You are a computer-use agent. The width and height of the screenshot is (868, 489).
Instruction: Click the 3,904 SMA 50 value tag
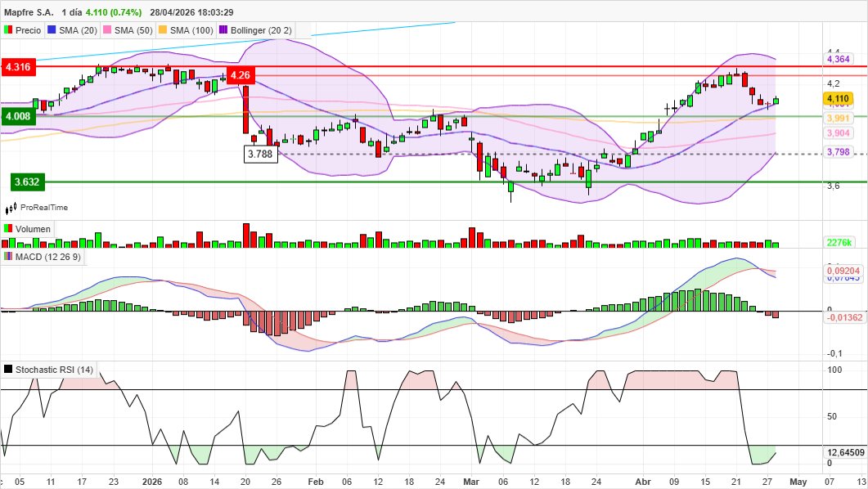pyautogui.click(x=838, y=133)
